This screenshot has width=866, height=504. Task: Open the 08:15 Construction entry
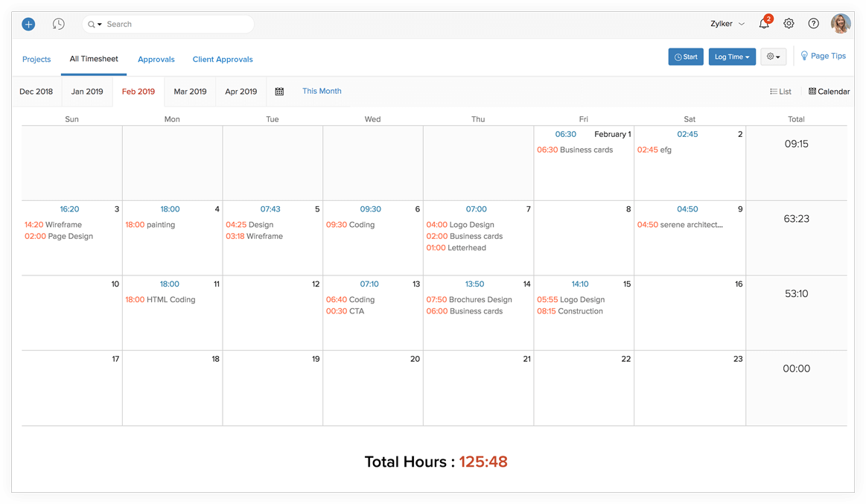570,311
